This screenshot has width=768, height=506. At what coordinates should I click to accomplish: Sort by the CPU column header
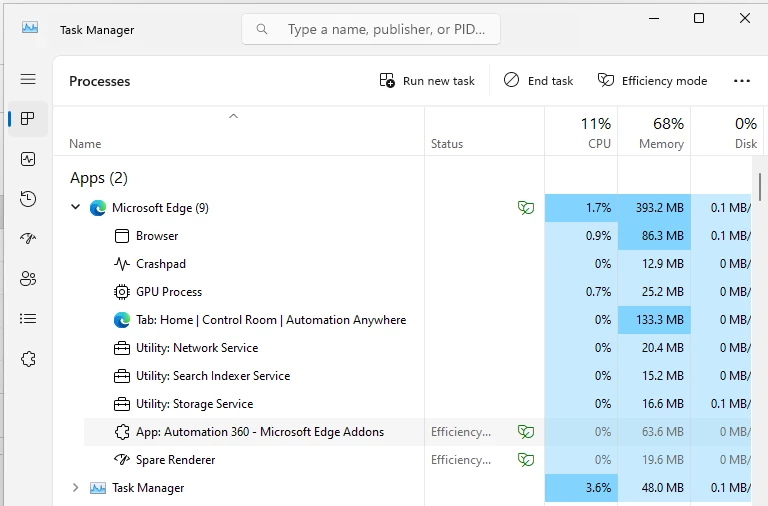(581, 132)
